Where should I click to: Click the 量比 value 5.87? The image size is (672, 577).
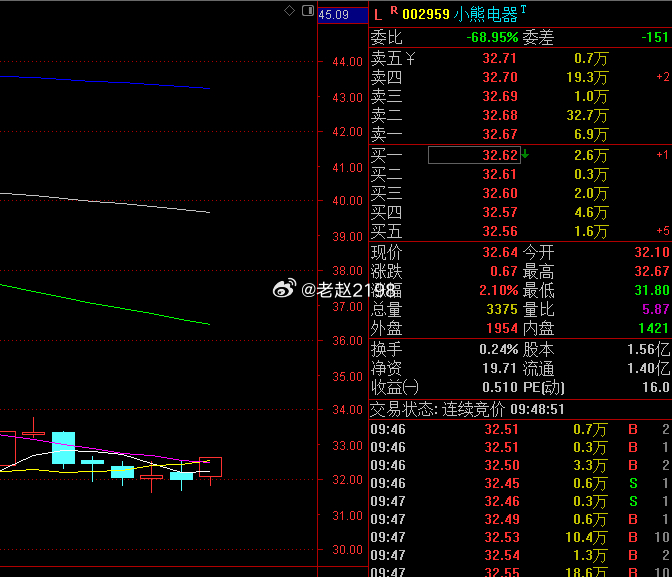[x=655, y=309]
